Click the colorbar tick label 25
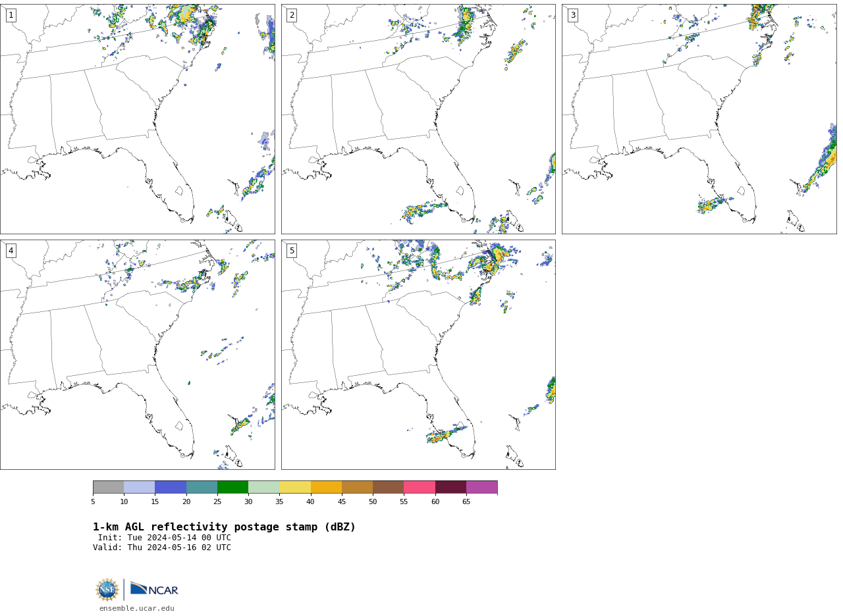Viewport: 843px width, 616px height. 217,502
